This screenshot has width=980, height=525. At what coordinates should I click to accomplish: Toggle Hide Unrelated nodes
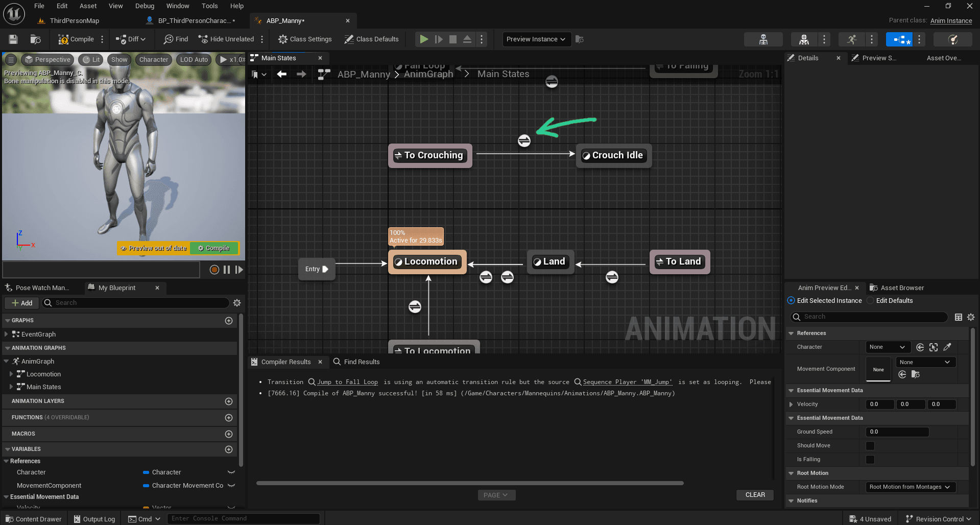tap(226, 39)
